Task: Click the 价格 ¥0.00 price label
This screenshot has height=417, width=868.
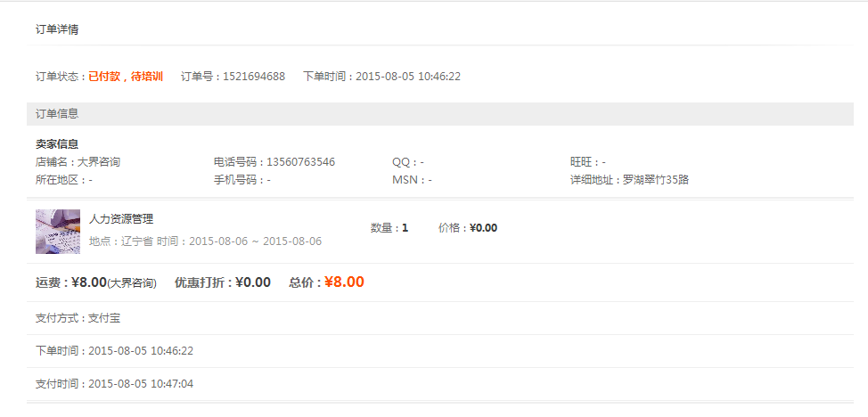Action: click(468, 228)
